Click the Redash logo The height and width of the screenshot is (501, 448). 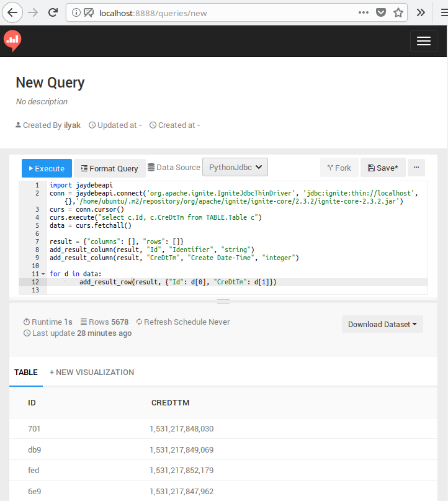pos(12,40)
